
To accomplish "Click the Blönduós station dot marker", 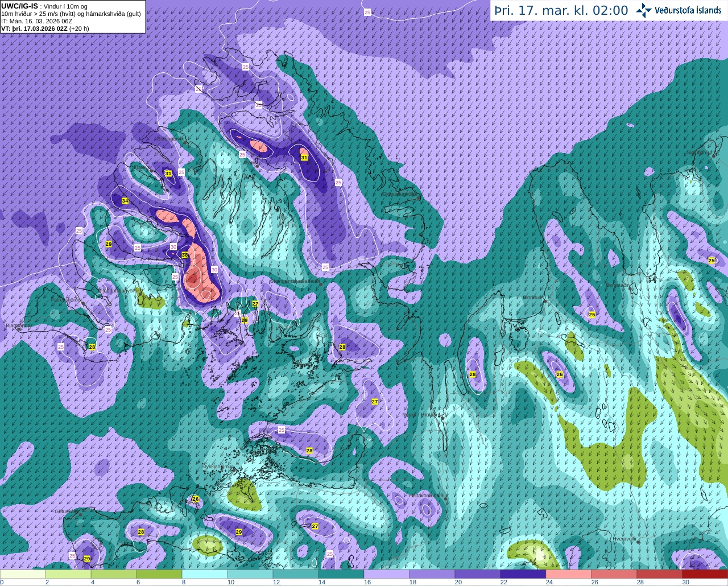I will 545,302.
